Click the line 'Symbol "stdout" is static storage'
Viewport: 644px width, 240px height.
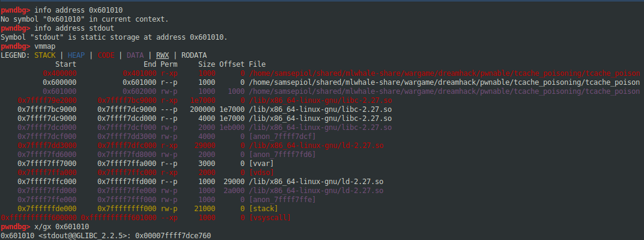(x=114, y=37)
